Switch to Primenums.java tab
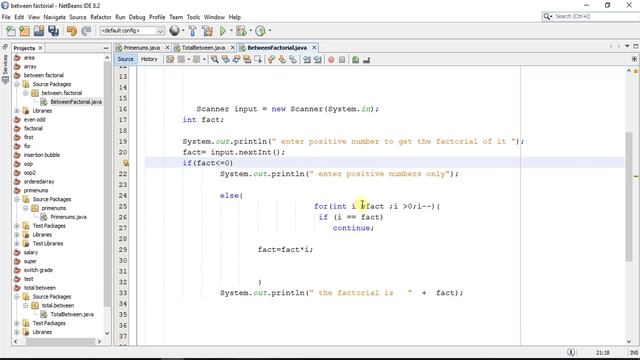Image resolution: width=640 pixels, height=360 pixels. [142, 48]
